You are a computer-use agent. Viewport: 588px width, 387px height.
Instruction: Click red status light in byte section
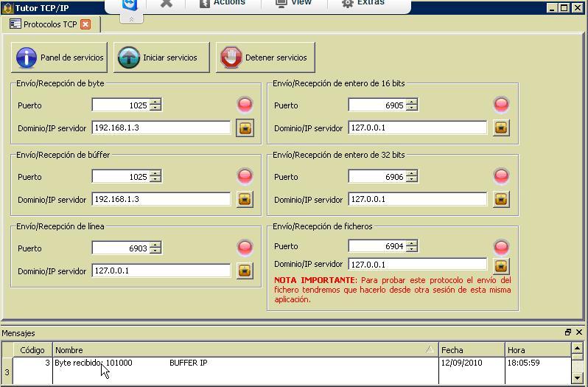(x=245, y=104)
